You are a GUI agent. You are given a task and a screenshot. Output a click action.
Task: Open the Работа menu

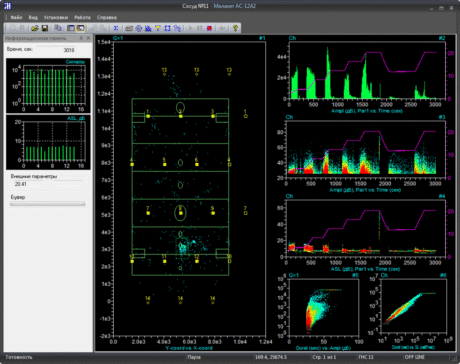(x=82, y=17)
